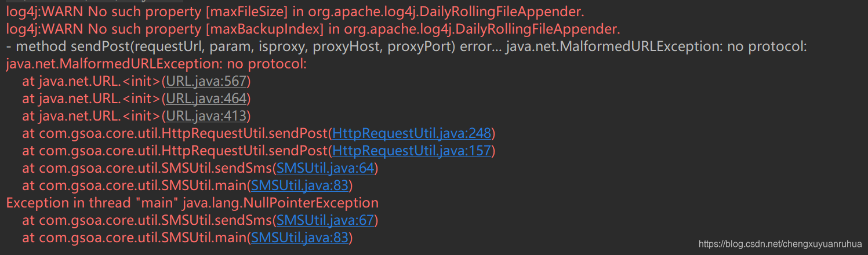The image size is (868, 255).
Task: Click the com.gsoa.core.util.SMSUtil.sendSms text before SMSUtil.java:64
Action: pos(147,168)
